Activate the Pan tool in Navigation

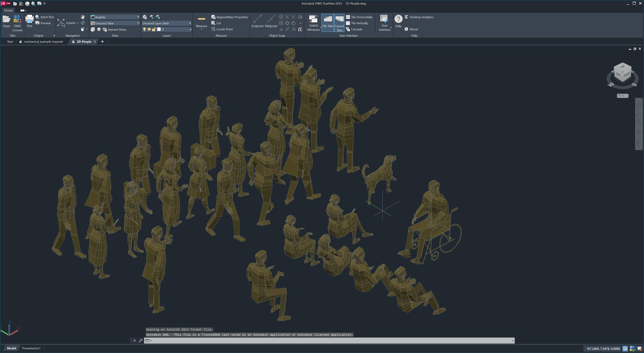coord(82,17)
